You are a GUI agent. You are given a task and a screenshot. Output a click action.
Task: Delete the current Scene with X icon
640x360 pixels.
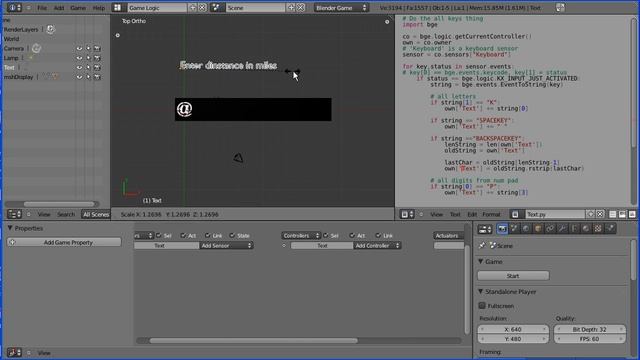300,8
